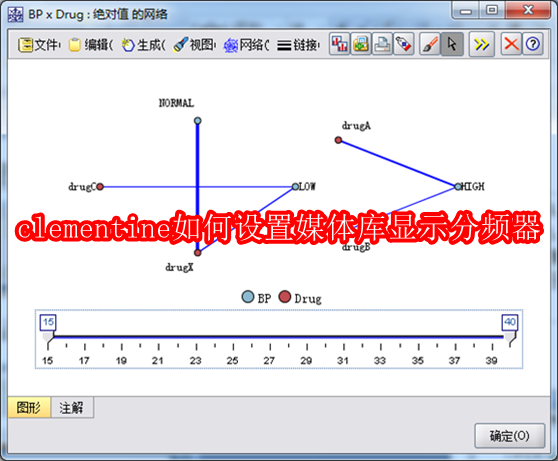Select the HIGH node in the graph
Screen dimensions: 558x461
click(x=458, y=187)
